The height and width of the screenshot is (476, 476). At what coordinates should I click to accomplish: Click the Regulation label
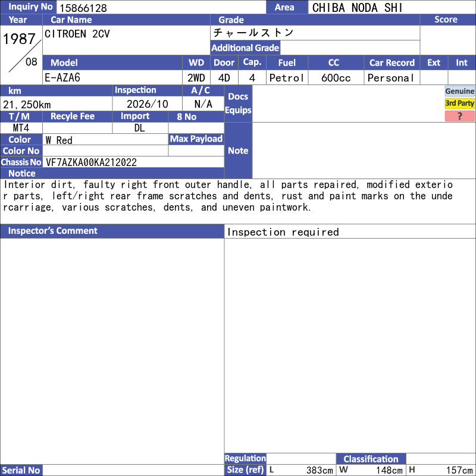coord(245,458)
